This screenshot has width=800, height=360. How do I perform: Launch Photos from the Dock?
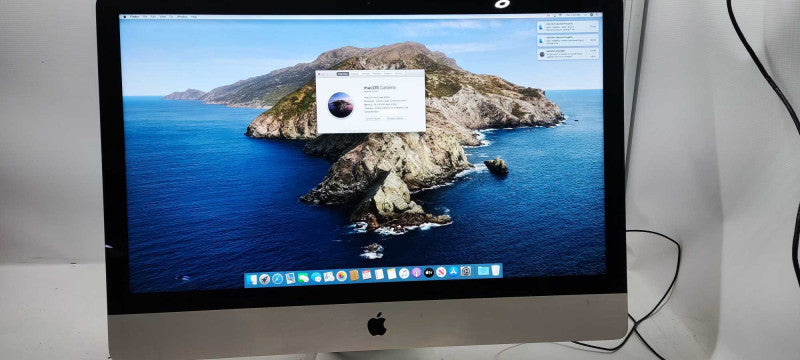coord(341,276)
